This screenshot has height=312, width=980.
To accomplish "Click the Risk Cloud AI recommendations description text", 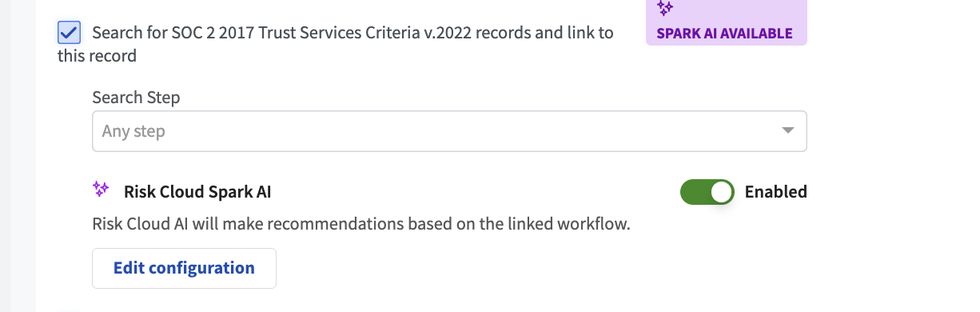I will (x=361, y=224).
